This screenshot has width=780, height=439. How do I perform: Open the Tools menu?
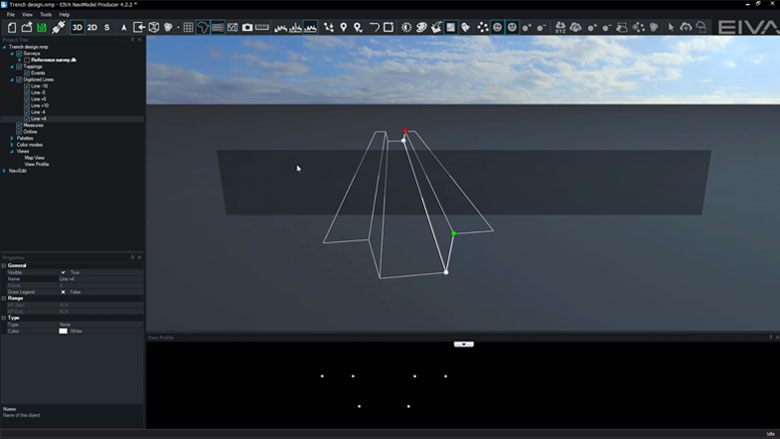pos(45,15)
